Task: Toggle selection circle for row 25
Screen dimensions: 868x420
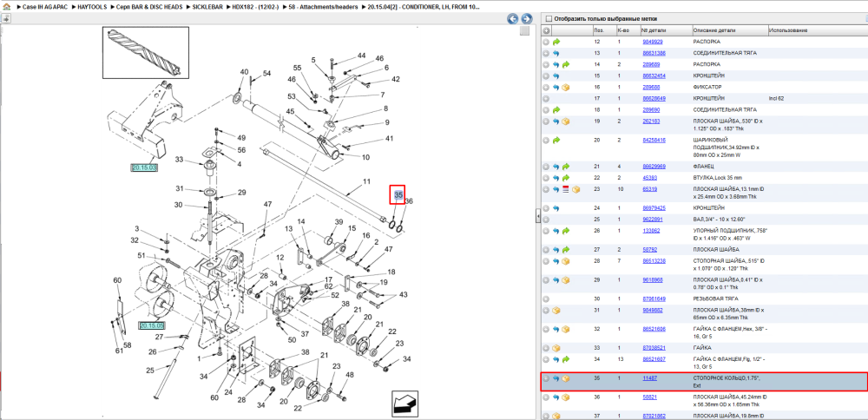Action: click(x=546, y=220)
